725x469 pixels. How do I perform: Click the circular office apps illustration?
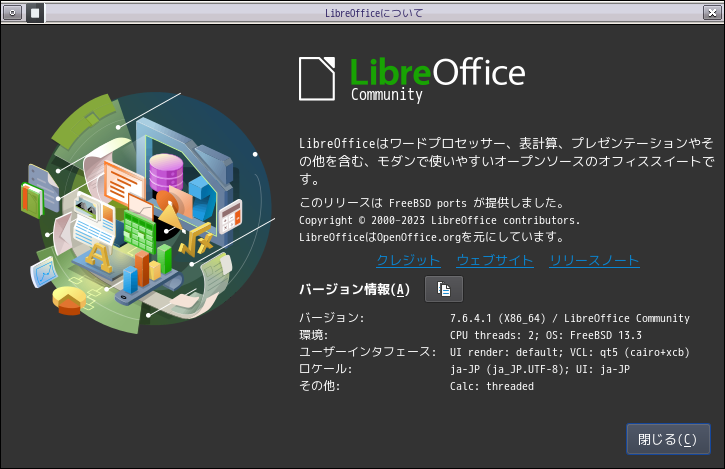click(x=148, y=213)
